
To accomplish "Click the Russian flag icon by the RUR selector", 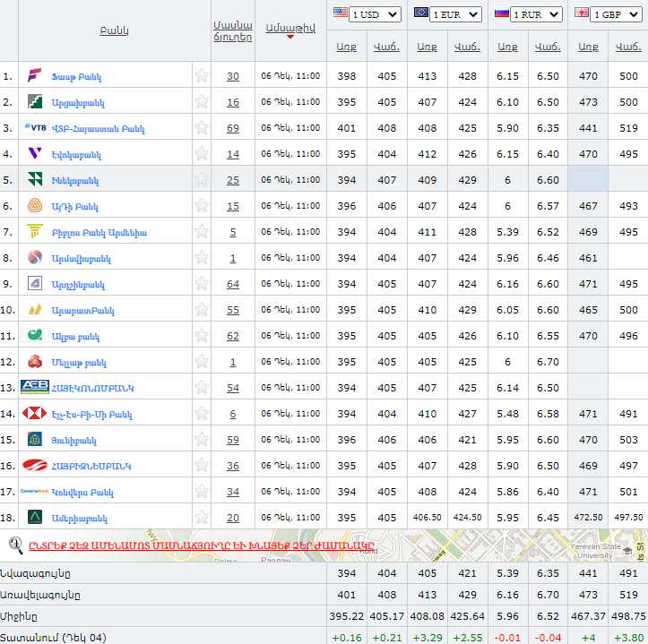I will 501,13.
